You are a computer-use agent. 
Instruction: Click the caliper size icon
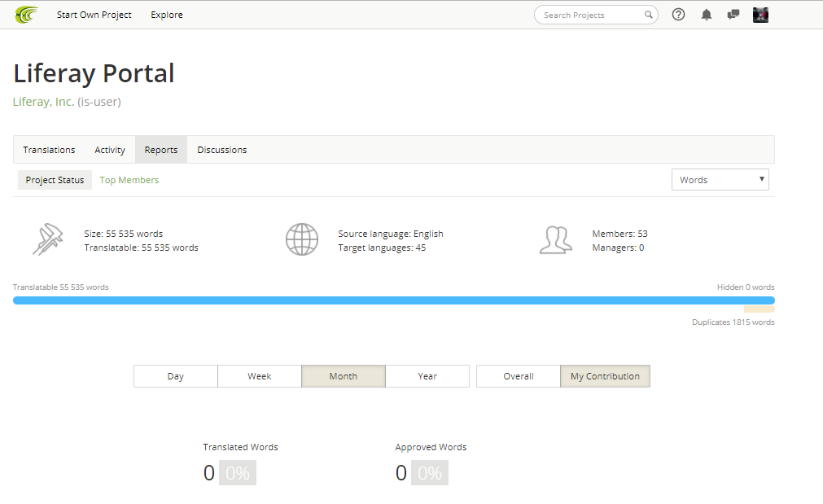[48, 239]
